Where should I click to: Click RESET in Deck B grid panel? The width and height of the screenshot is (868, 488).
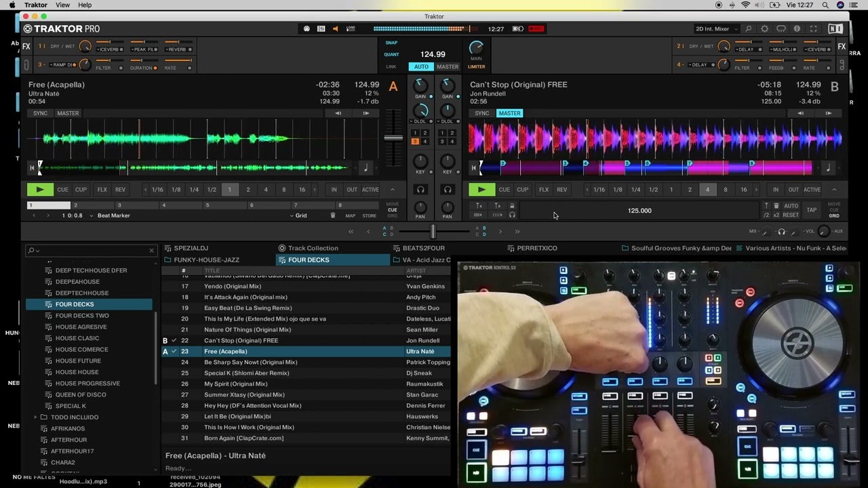click(791, 216)
